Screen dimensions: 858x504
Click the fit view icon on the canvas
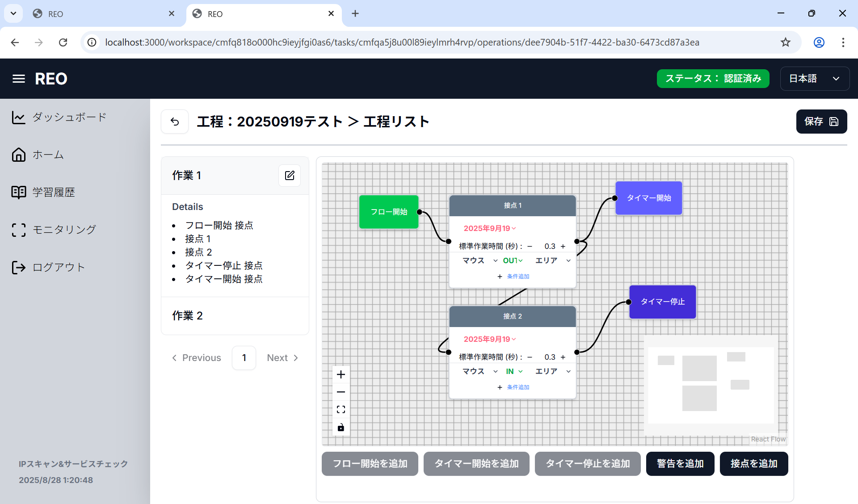click(341, 409)
